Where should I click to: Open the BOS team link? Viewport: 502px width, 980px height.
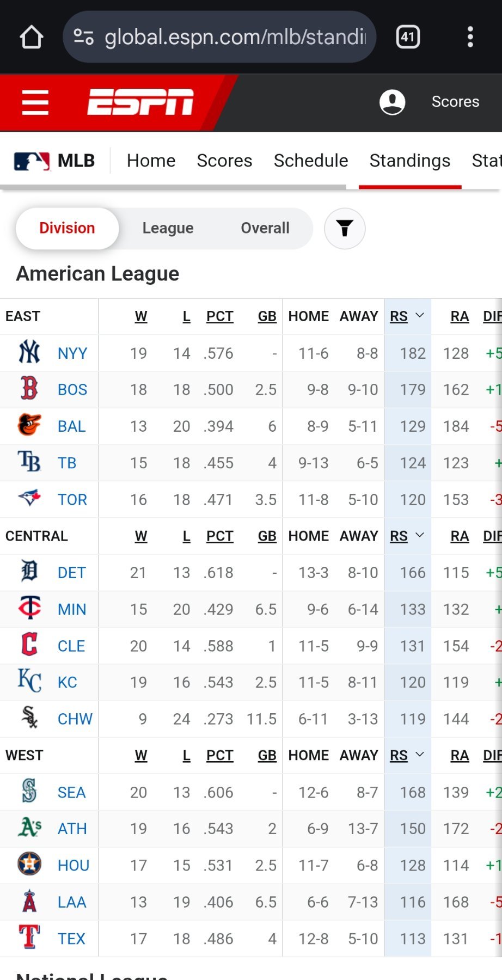coord(72,390)
